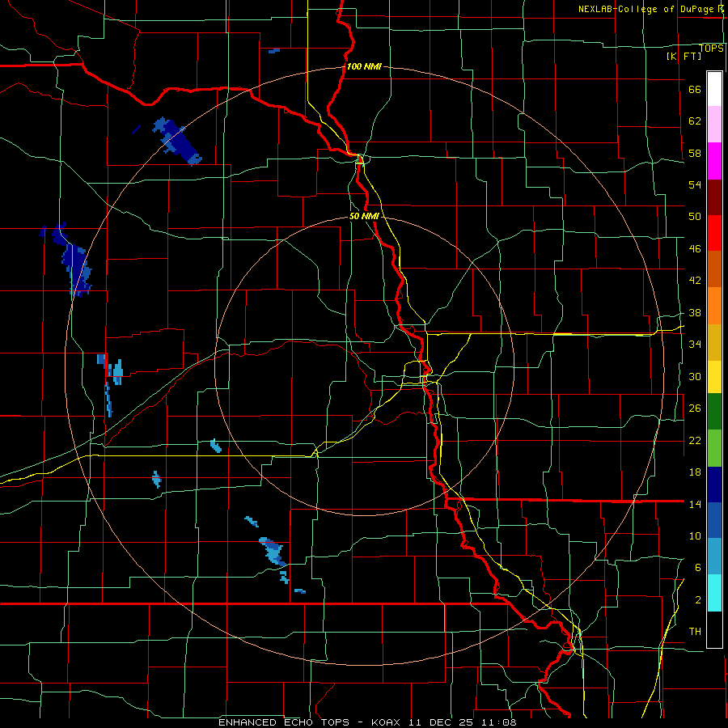Click the "2" value on the scale

698,600
